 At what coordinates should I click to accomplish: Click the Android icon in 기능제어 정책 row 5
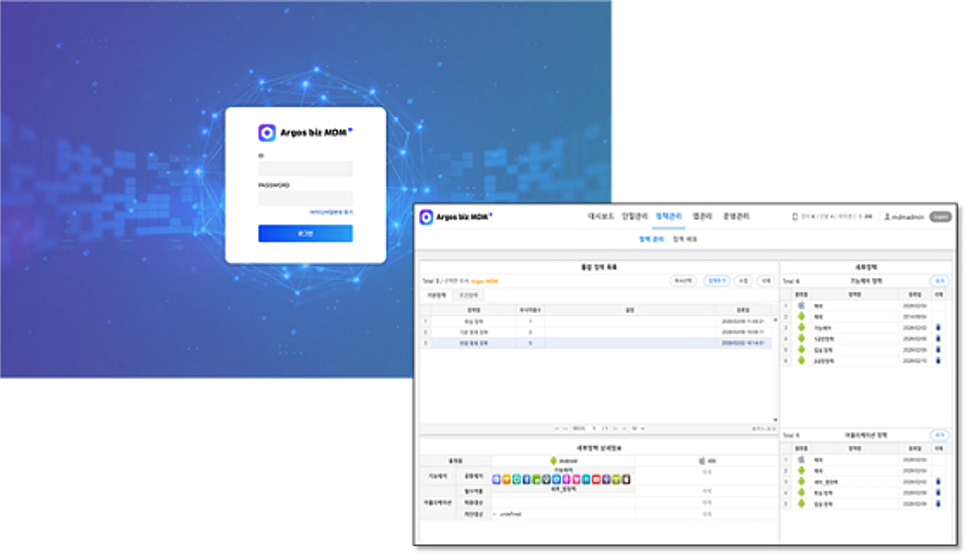(801, 350)
